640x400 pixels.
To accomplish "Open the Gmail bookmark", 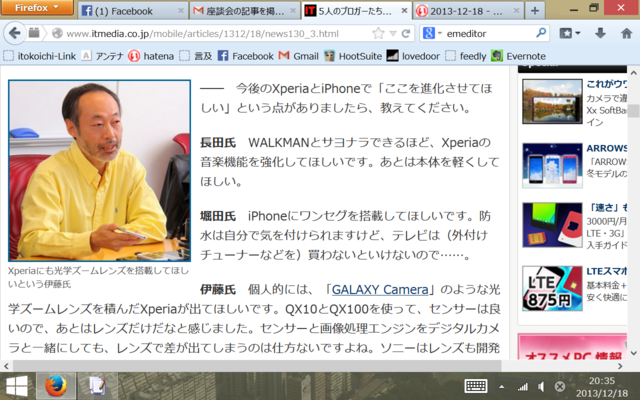I will (x=298, y=56).
